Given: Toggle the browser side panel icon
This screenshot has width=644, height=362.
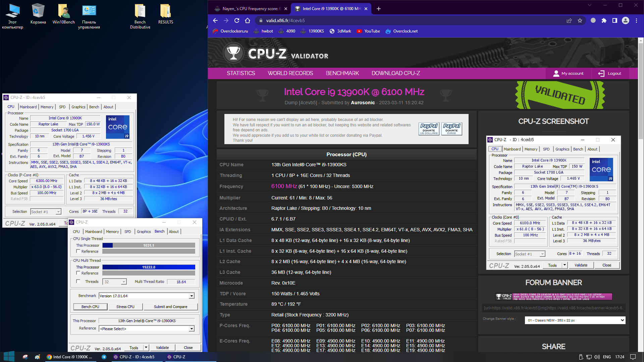Looking at the screenshot, I should (615, 20).
